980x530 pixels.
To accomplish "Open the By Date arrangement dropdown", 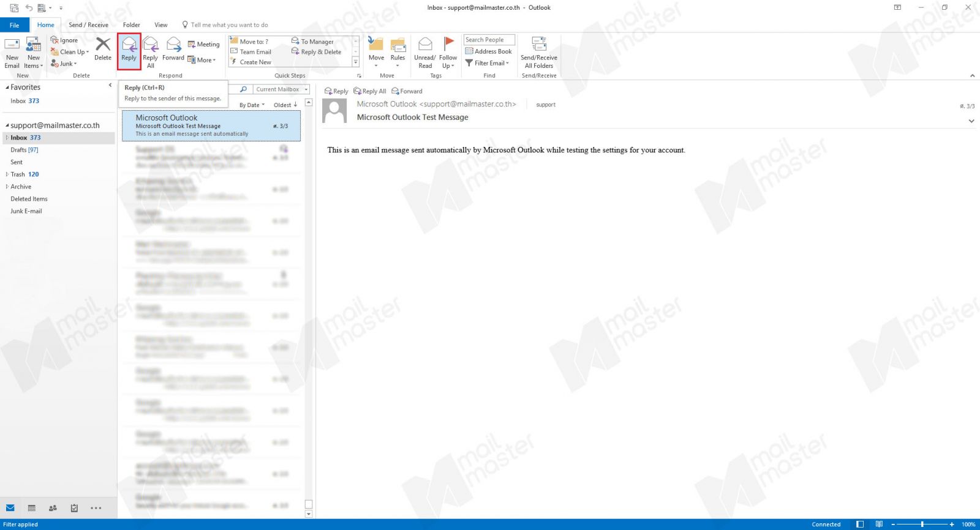I will (252, 105).
